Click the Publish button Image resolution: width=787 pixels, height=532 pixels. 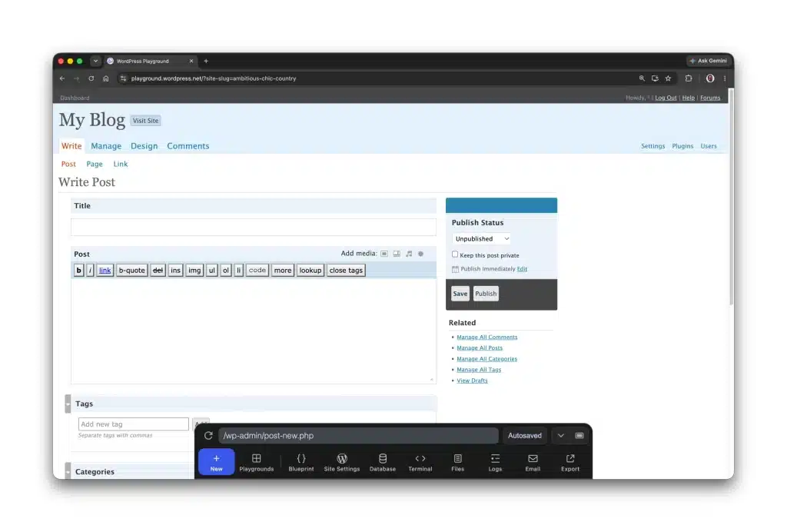(x=486, y=294)
